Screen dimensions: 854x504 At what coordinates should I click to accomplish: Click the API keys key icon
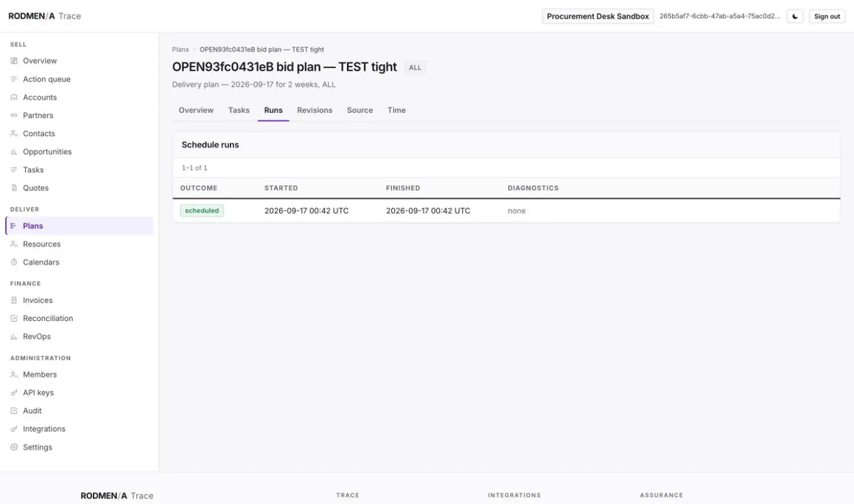(14, 392)
